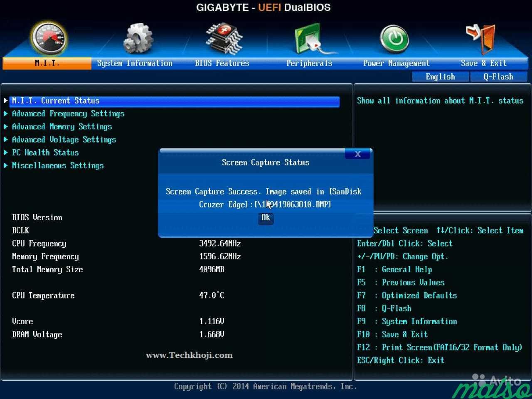This screenshot has height=399, width=532.
Task: Click the BCLK label
Action: coord(20,230)
